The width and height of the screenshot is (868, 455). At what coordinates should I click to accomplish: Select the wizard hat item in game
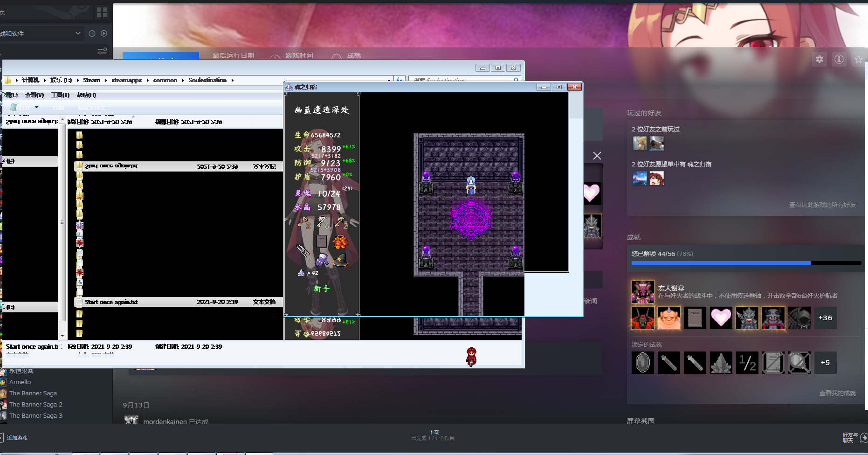point(341,260)
